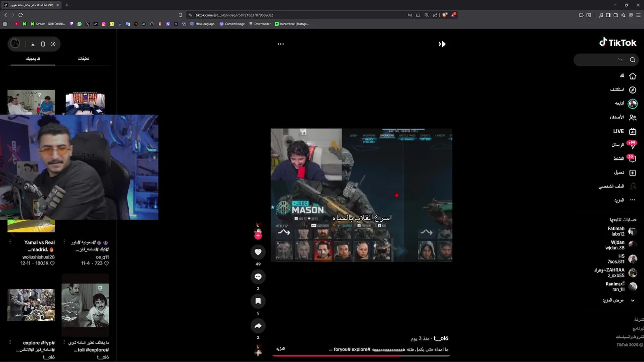Go to the For You home icon

pos(632,76)
